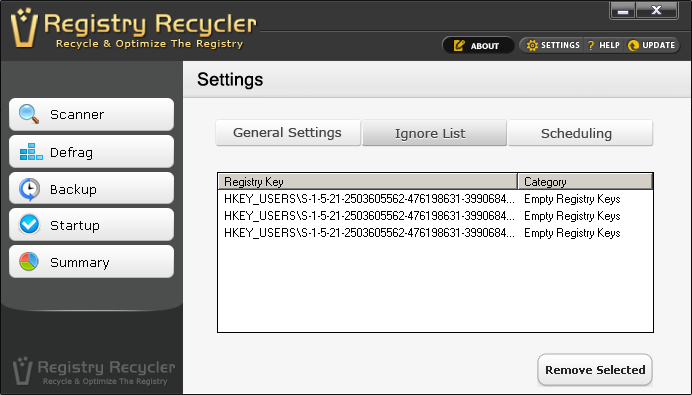Click the gear Settings icon
The height and width of the screenshot is (395, 692).
pyautogui.click(x=532, y=45)
